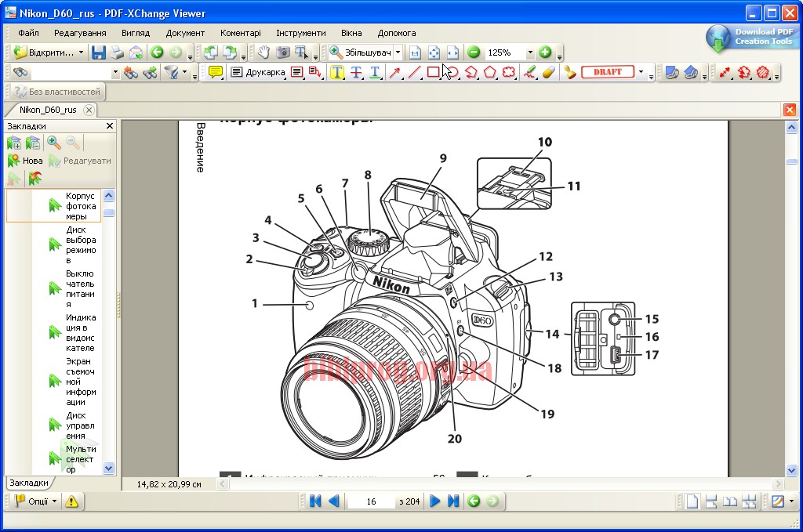Select the Area measuring tool
Image resolution: width=803 pixels, height=532 pixels.
[763, 72]
